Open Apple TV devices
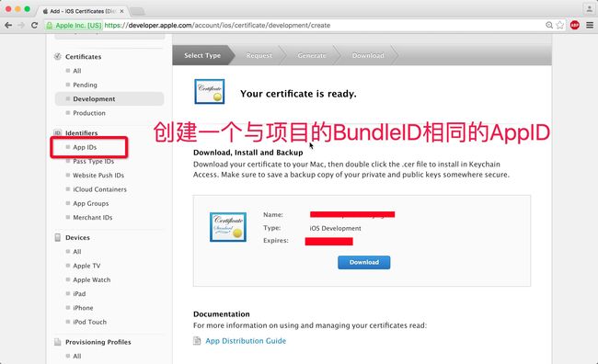The height and width of the screenshot is (364, 598). 86,266
